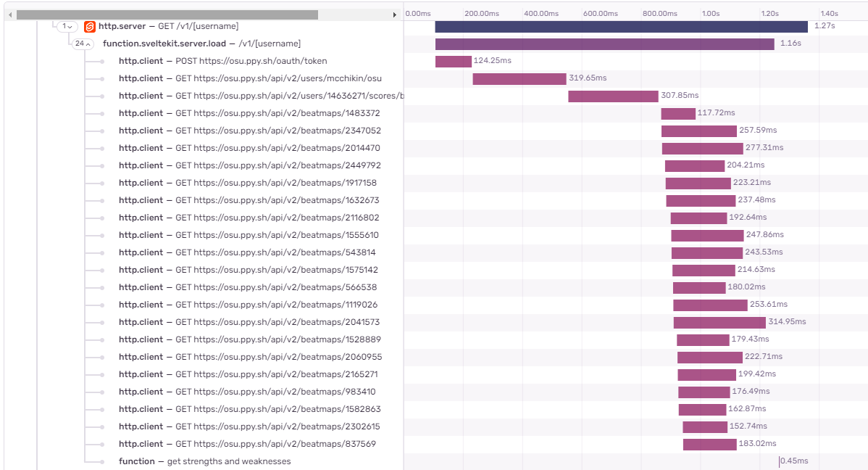
Task: Open span for beatmaps/2116802
Action: [249, 218]
